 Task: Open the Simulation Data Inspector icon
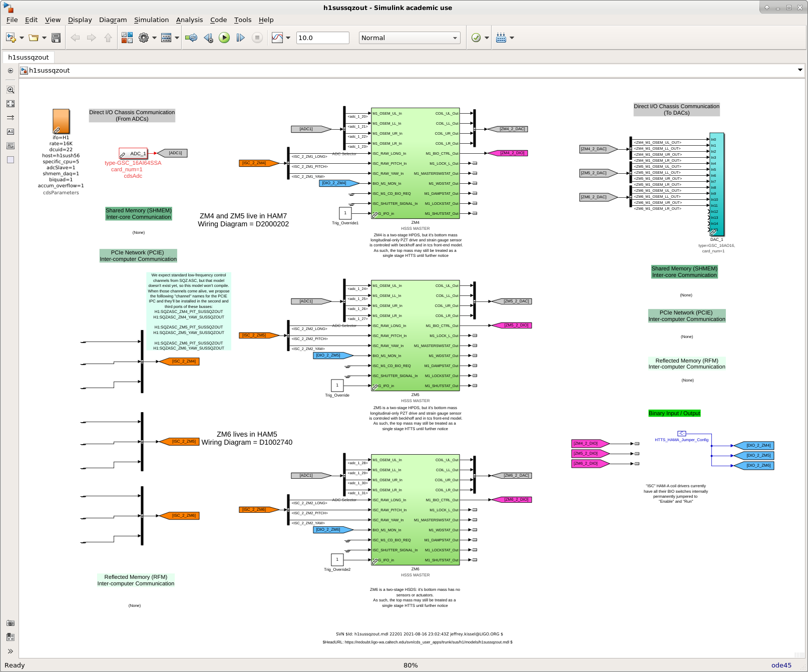[277, 38]
